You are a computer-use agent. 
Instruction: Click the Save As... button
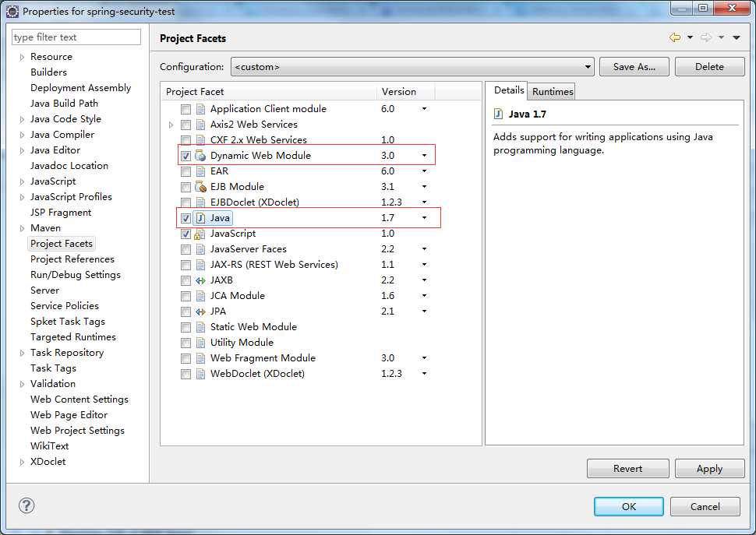634,66
